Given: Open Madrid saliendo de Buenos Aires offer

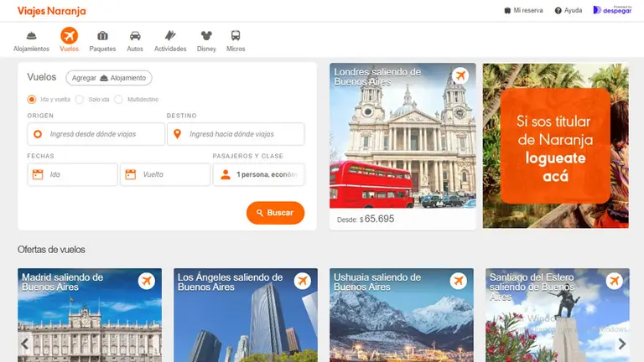Looking at the screenshot, I should [x=90, y=315].
